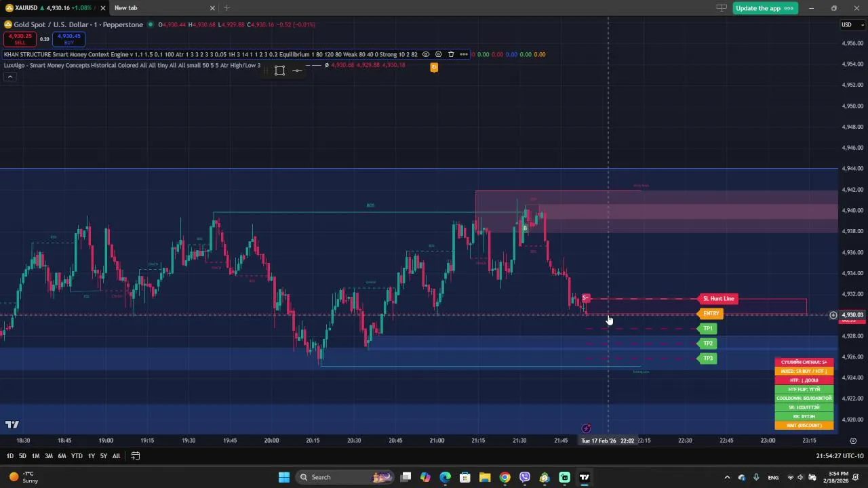Select the line tool in floating toolbar
This screenshot has height=488, width=868.
click(x=297, y=70)
